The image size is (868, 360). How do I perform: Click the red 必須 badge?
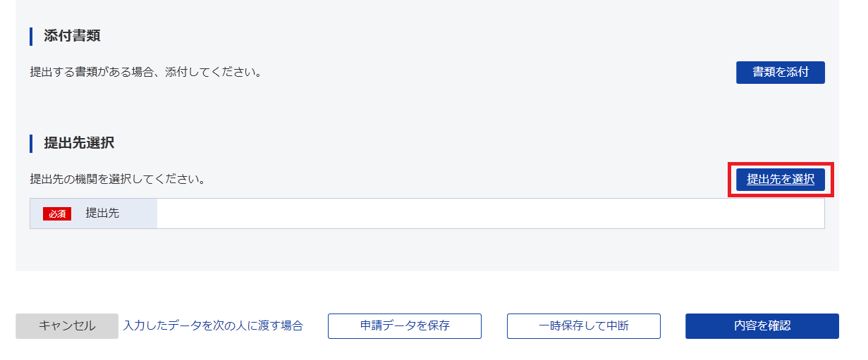pos(57,213)
